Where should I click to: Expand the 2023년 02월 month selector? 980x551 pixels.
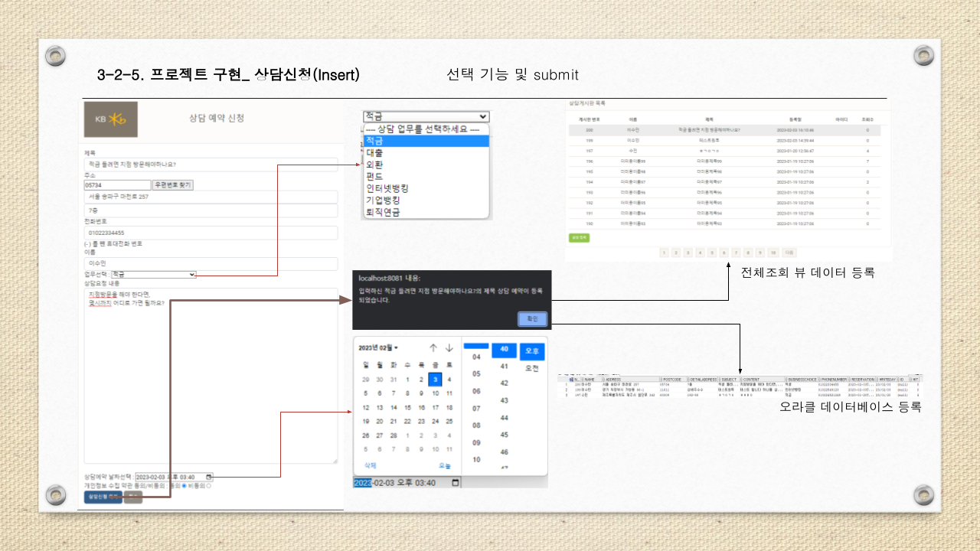click(x=378, y=348)
